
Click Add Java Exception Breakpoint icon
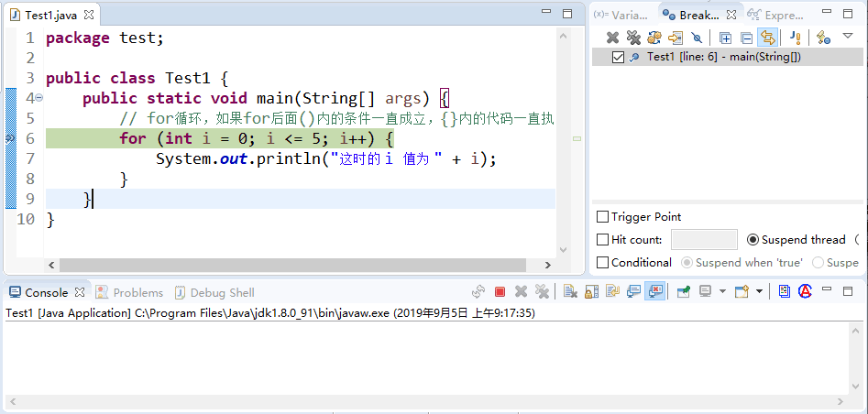[796, 38]
